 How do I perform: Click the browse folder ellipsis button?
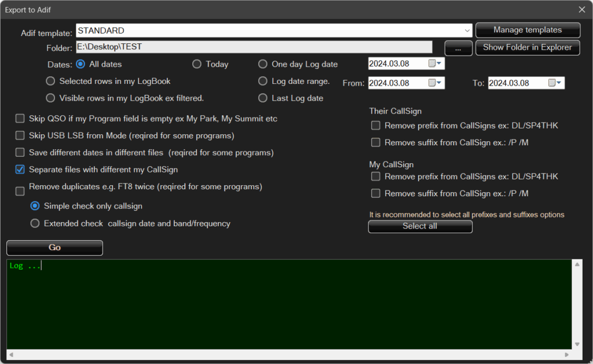[458, 49]
